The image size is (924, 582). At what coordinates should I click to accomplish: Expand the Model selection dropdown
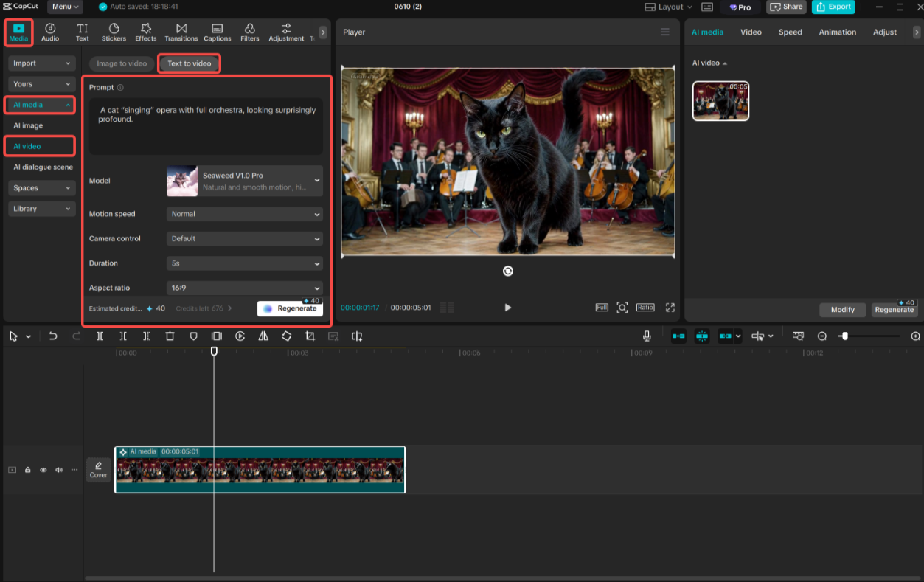tap(244, 181)
